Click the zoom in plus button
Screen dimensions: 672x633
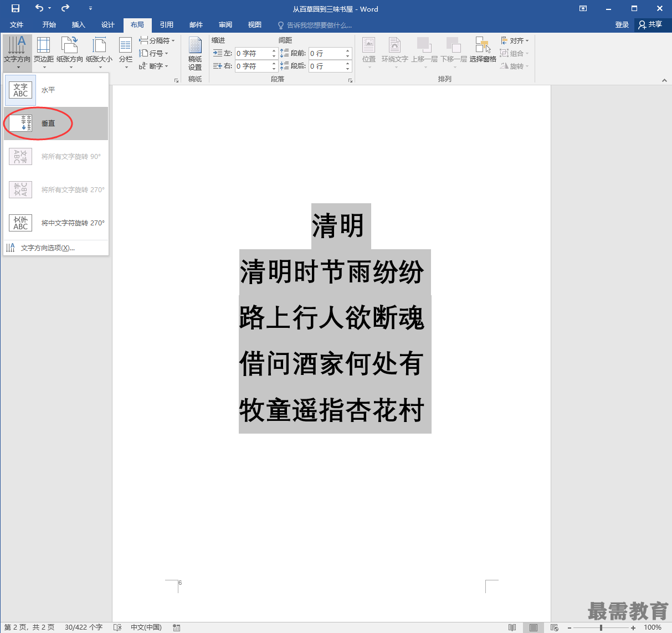pyautogui.click(x=633, y=627)
